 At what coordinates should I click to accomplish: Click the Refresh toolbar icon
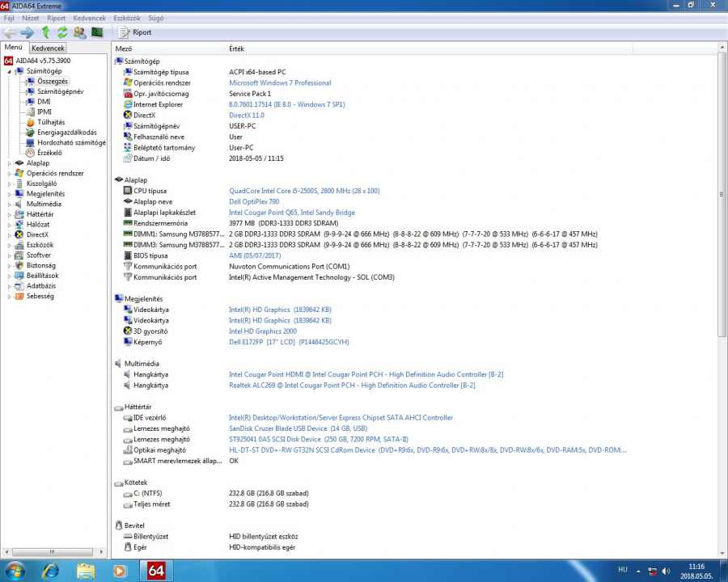click(62, 32)
